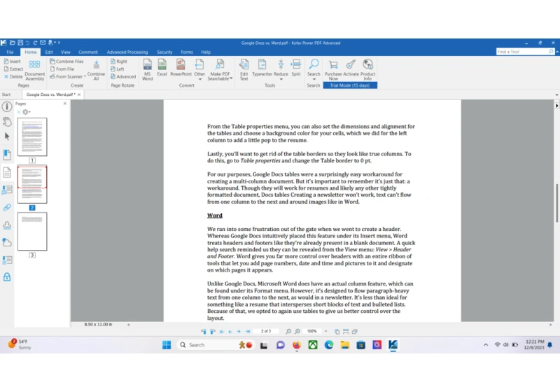
Task: Open the Security lock panel in sidebar
Action: pos(7,276)
